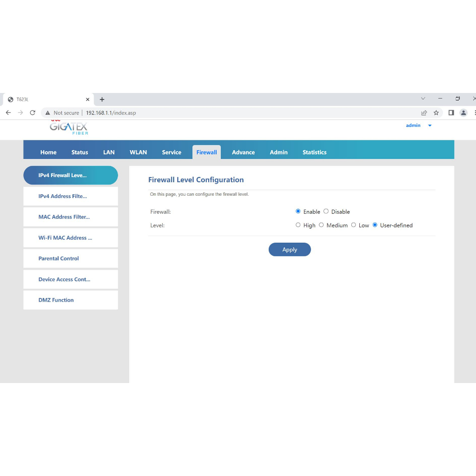Open the browser side panel icon

pyautogui.click(x=451, y=112)
